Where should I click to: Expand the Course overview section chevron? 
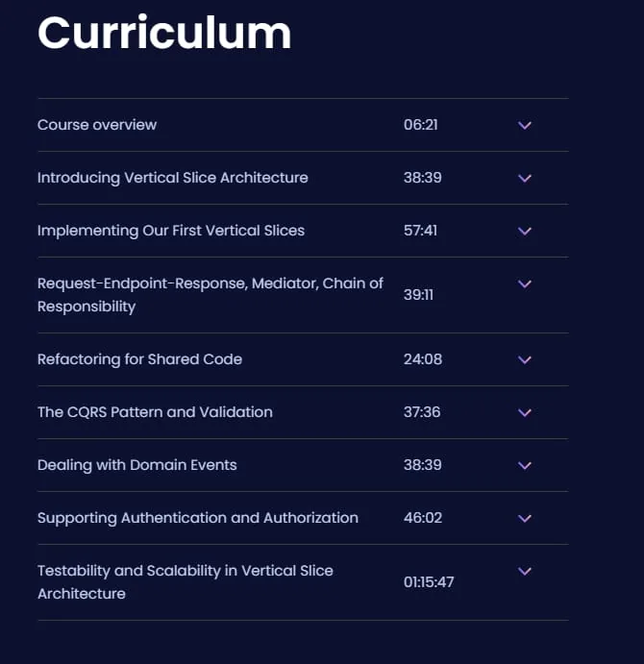click(x=525, y=125)
